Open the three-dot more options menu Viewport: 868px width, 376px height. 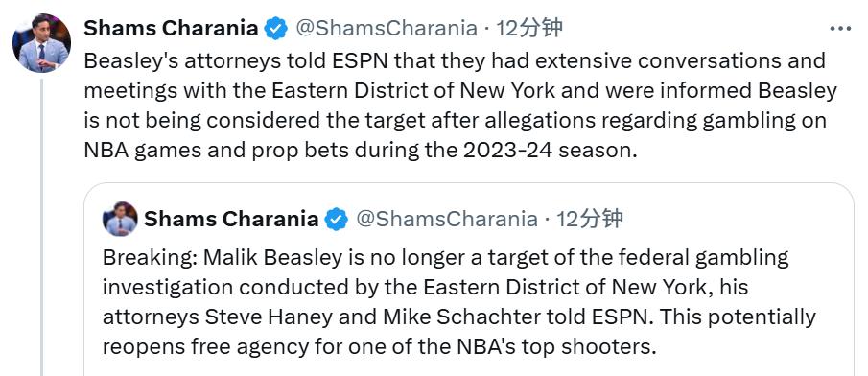(x=840, y=29)
